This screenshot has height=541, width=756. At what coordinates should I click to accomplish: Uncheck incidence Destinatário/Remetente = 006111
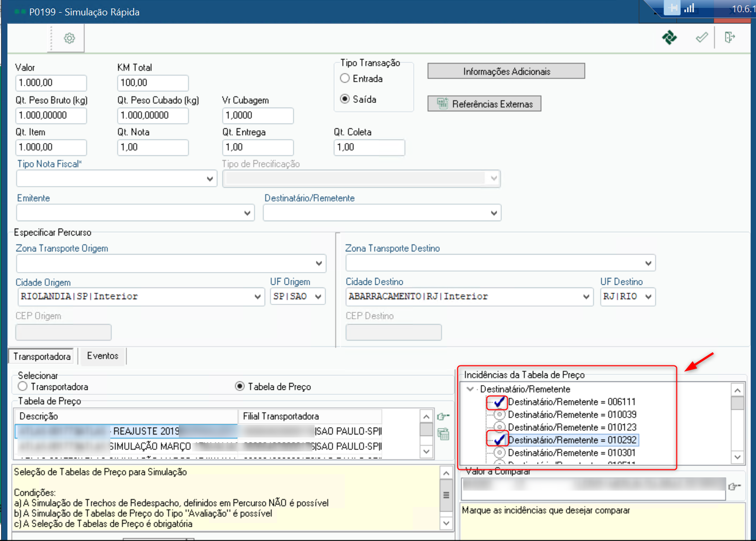[499, 402]
